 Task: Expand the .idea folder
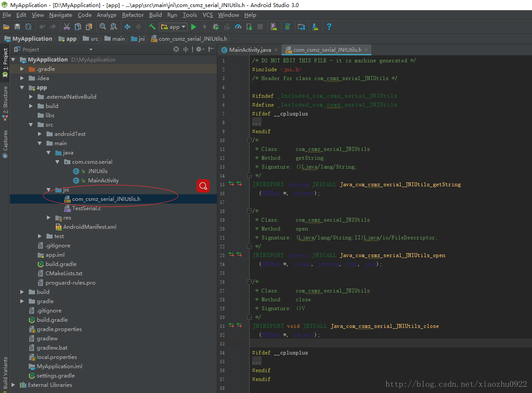(x=22, y=78)
